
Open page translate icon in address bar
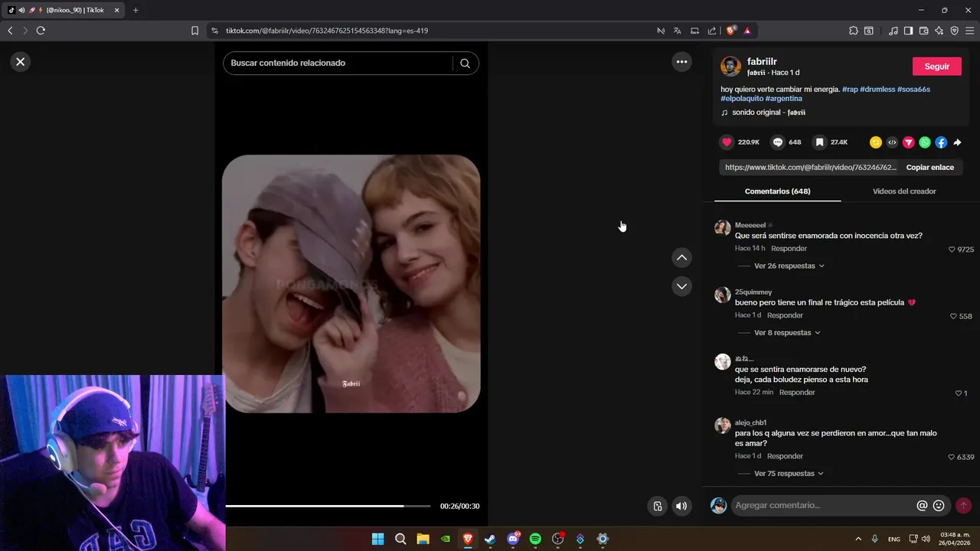point(677,31)
